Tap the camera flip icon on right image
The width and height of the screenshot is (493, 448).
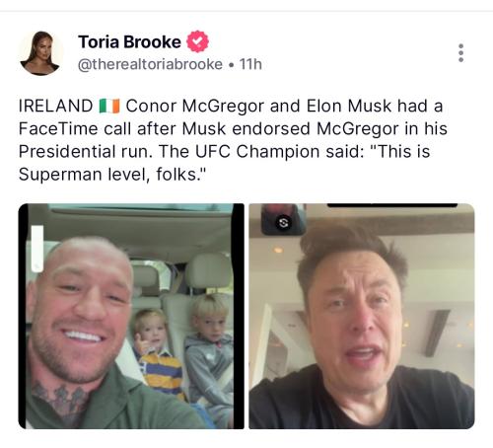(x=283, y=223)
